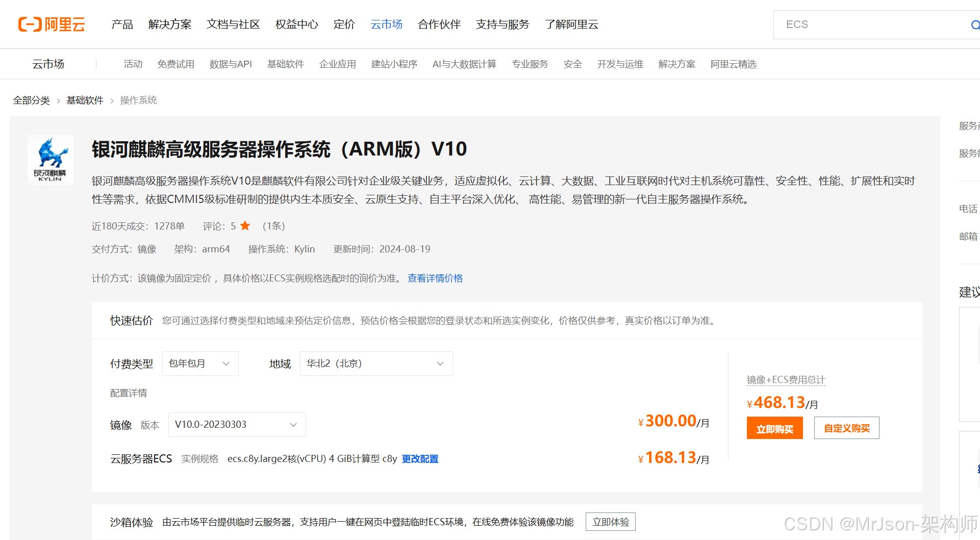
Task: Click the 镜像+ECS费用总计 label
Action: point(786,380)
